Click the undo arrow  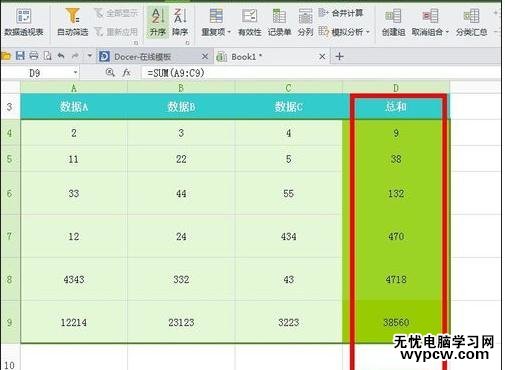(61, 56)
